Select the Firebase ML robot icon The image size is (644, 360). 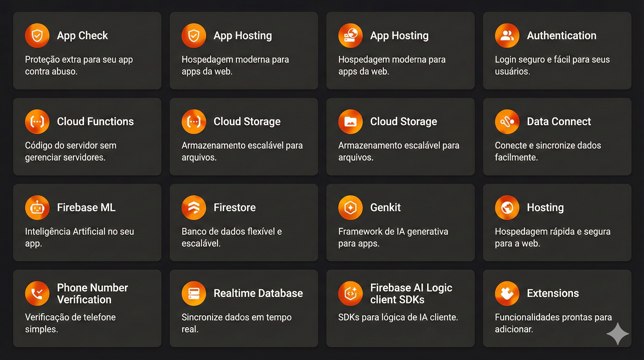[x=37, y=207]
